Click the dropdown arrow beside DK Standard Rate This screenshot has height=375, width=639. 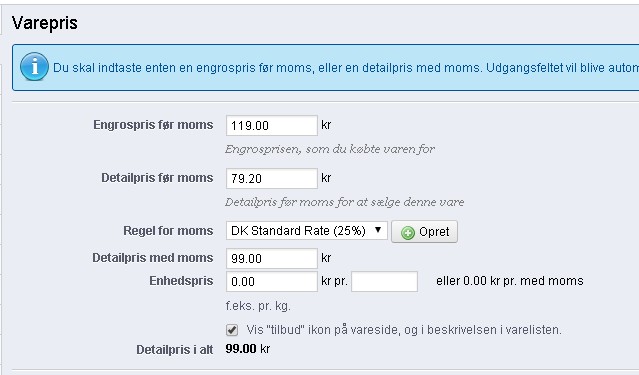[378, 230]
